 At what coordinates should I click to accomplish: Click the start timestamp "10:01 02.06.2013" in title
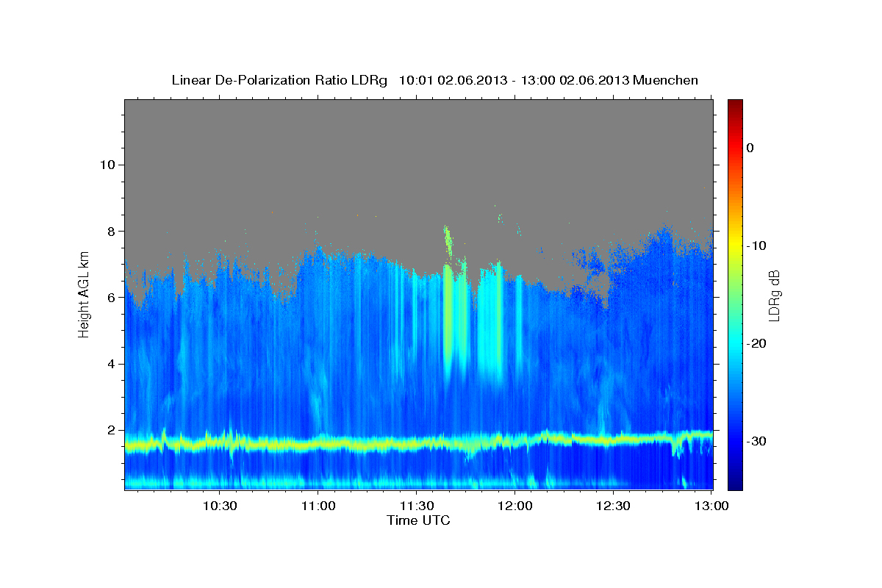point(453,80)
